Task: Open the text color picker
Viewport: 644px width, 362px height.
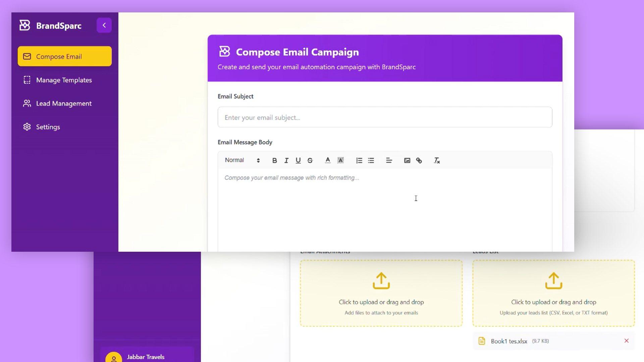Action: [x=328, y=160]
